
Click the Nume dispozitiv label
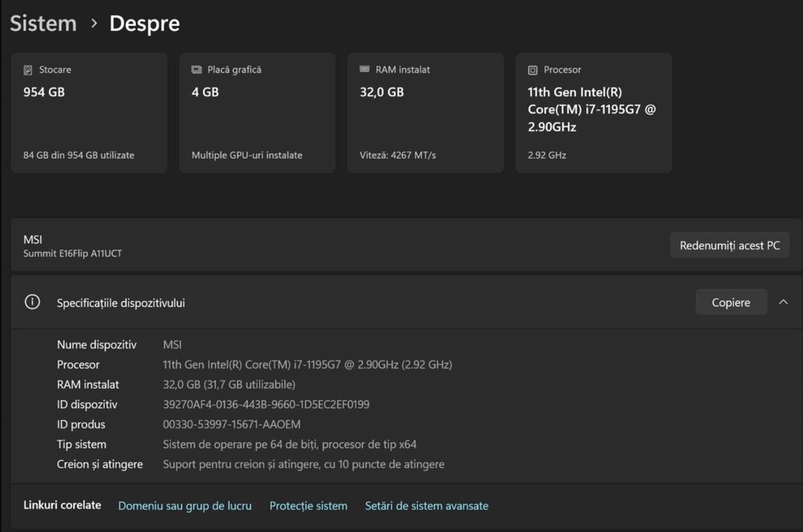tap(97, 345)
